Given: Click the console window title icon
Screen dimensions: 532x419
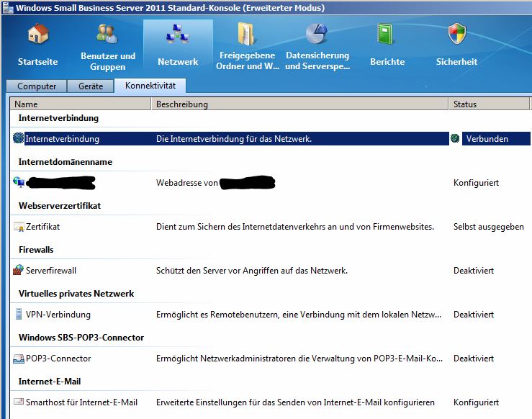Looking at the screenshot, I should [8, 7].
